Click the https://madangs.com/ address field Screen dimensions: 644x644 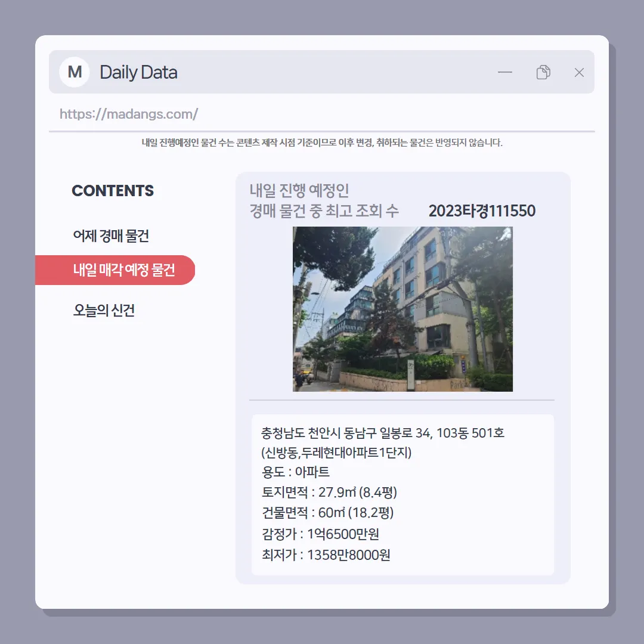tap(321, 114)
